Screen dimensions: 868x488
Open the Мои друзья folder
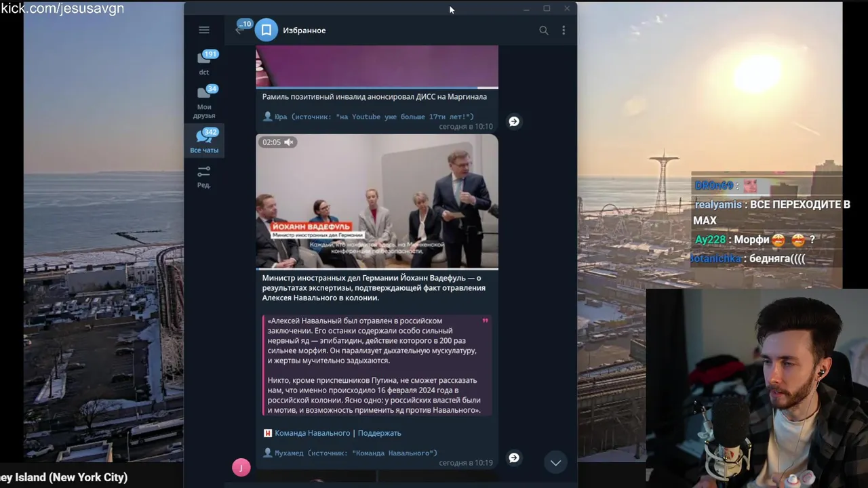(x=204, y=102)
